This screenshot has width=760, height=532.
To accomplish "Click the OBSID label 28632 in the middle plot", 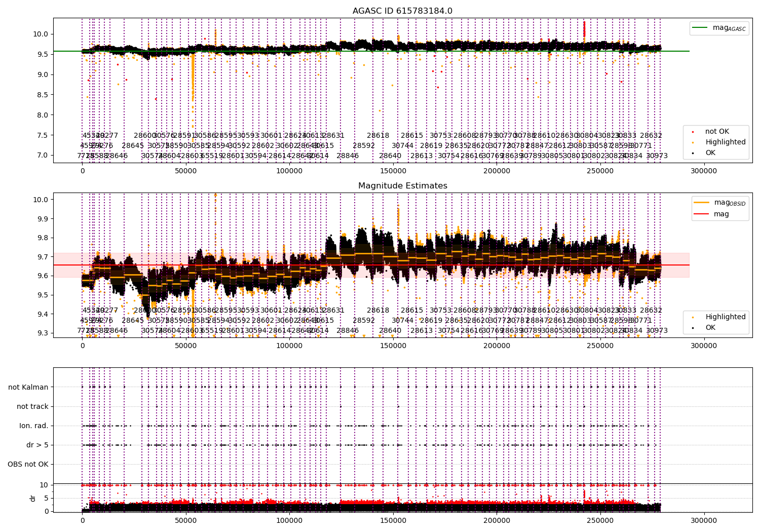I will coord(651,311).
